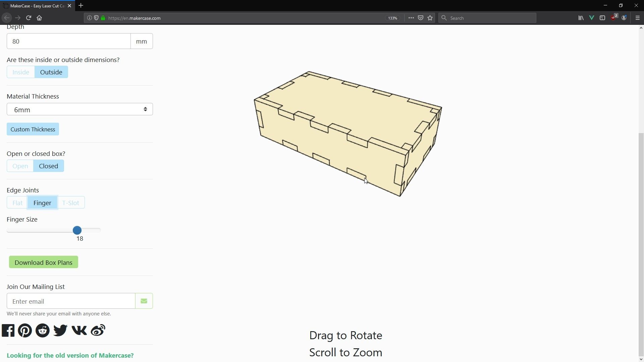Viewport: 644px width, 362px height.
Task: Open the Material Thickness dropdown
Action: point(79,109)
